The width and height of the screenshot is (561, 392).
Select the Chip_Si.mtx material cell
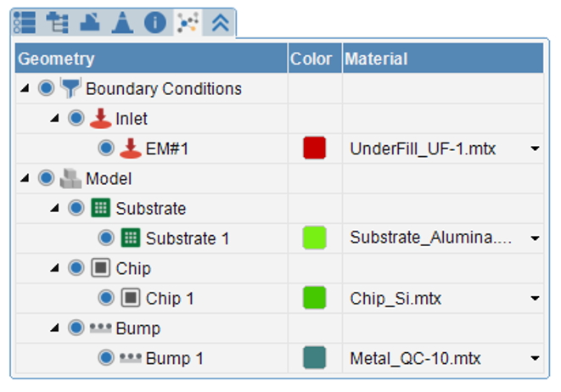point(443,299)
